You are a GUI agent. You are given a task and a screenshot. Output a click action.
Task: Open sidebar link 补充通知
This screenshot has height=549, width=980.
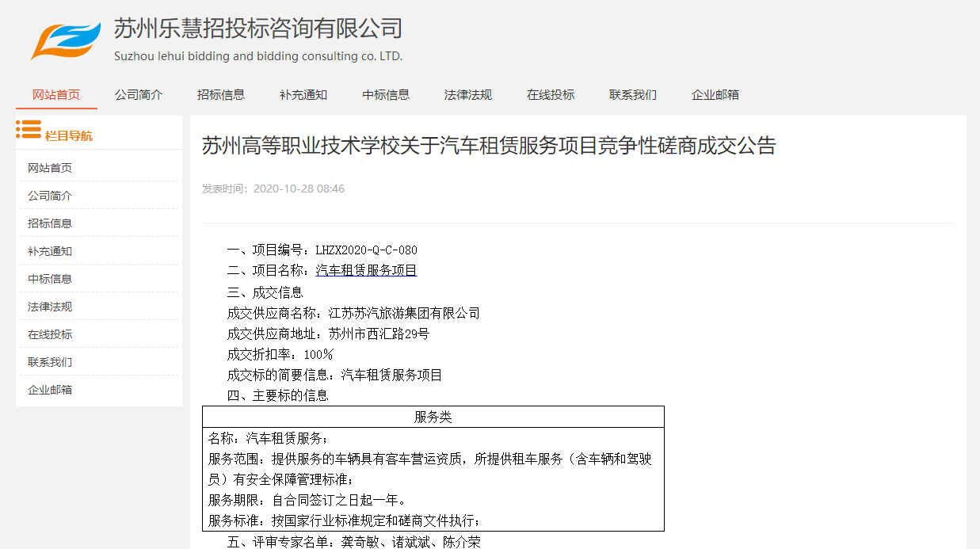click(x=50, y=251)
